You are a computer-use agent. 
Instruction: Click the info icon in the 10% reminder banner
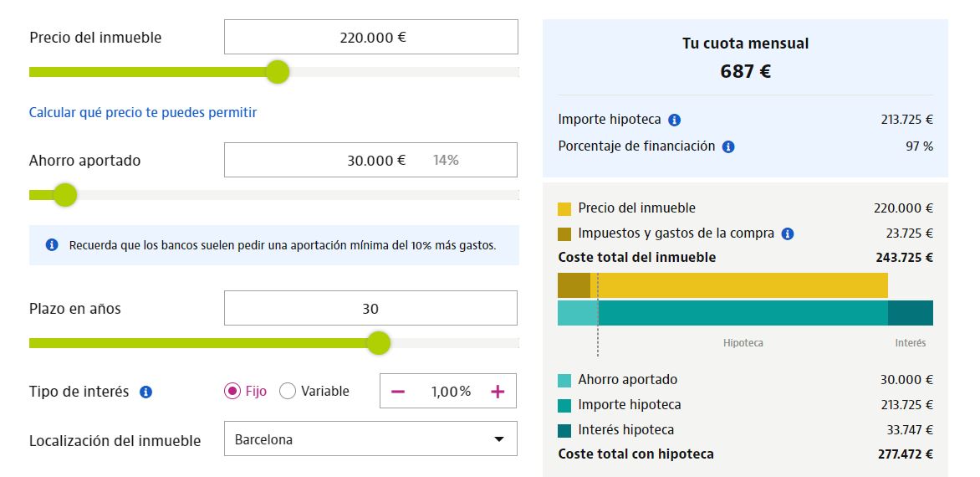(52, 245)
